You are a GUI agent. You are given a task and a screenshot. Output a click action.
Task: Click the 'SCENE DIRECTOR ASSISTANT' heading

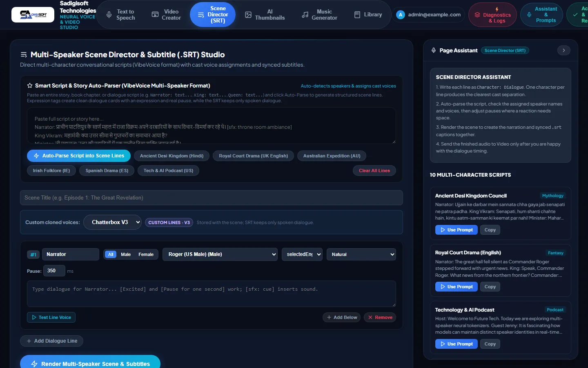pos(473,77)
